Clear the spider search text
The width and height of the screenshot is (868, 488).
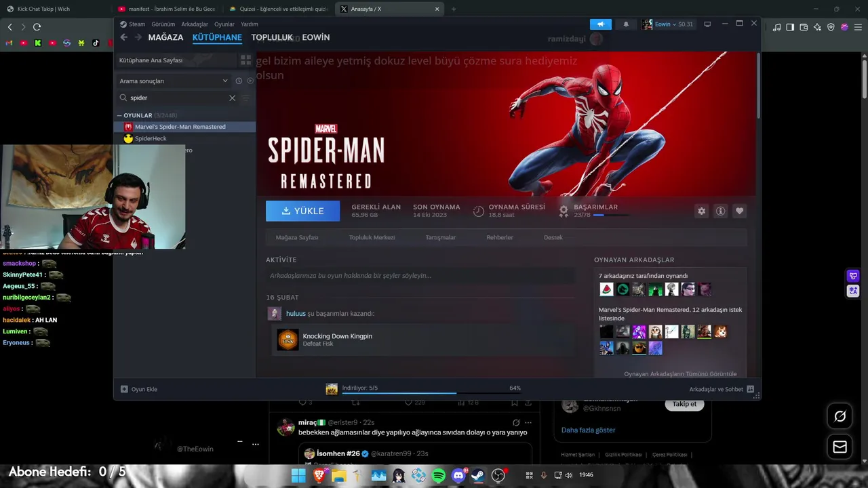[x=232, y=98]
